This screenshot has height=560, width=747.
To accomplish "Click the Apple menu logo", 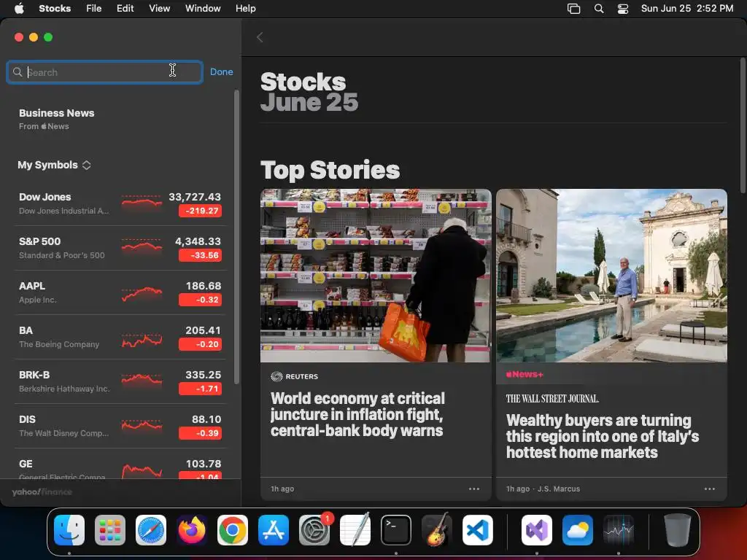I will pyautogui.click(x=19, y=8).
